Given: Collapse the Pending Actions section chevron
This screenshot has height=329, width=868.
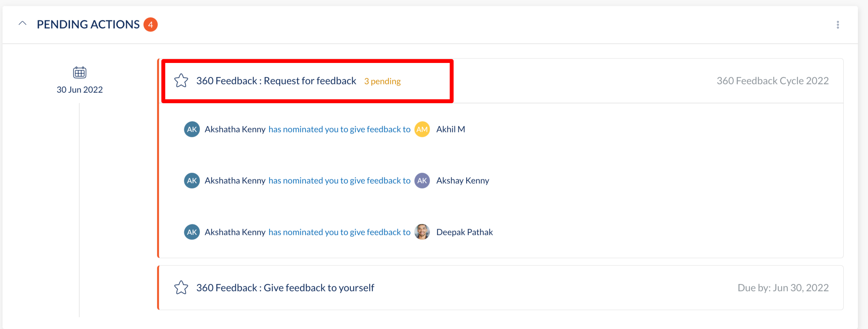Looking at the screenshot, I should click(23, 24).
